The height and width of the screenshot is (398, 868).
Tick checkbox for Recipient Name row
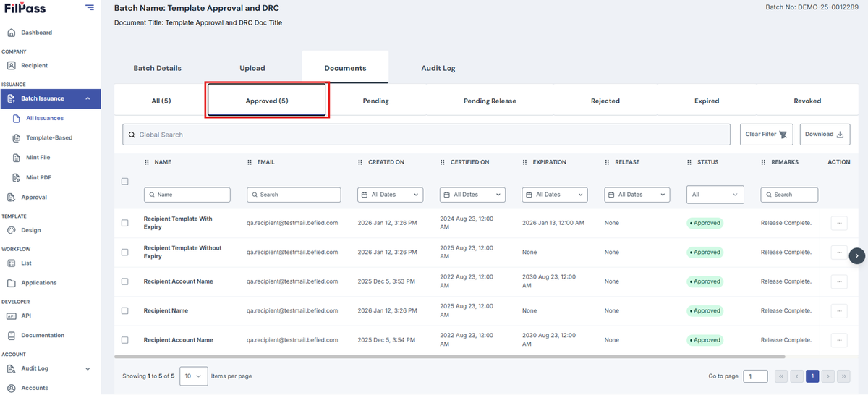(125, 310)
